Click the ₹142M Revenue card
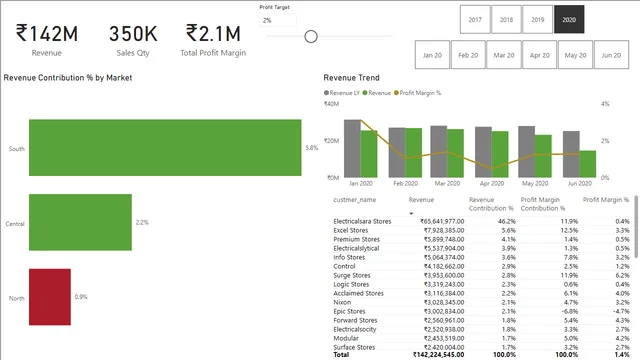Image resolution: width=640 pixels, height=360 pixels. [47, 39]
